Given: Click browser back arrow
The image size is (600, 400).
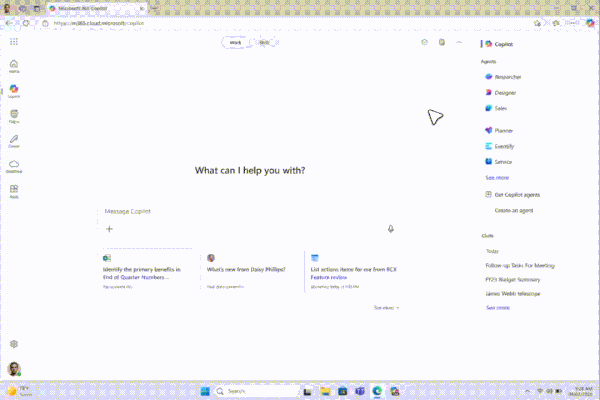Looking at the screenshot, I should click(x=9, y=23).
